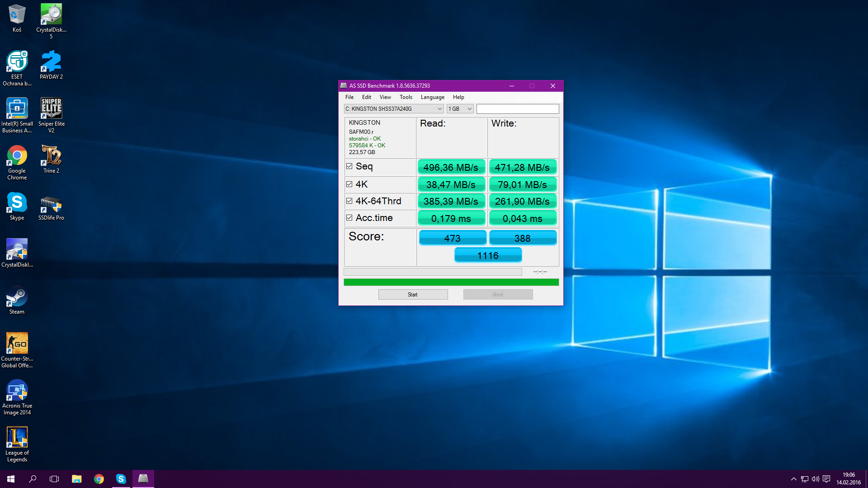Open the taskbar clock showing 19:06

849,479
